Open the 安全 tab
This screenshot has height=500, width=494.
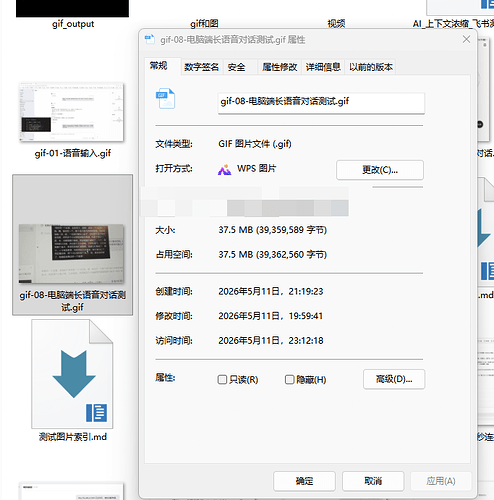236,67
